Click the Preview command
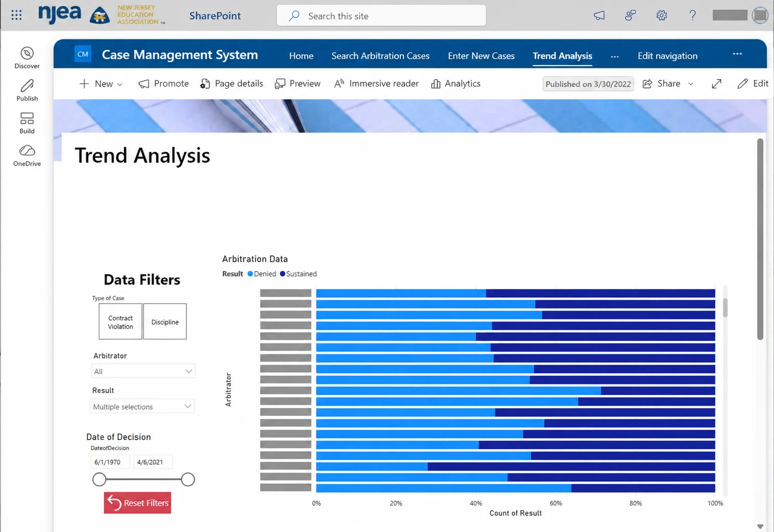The image size is (774, 532). (x=297, y=83)
